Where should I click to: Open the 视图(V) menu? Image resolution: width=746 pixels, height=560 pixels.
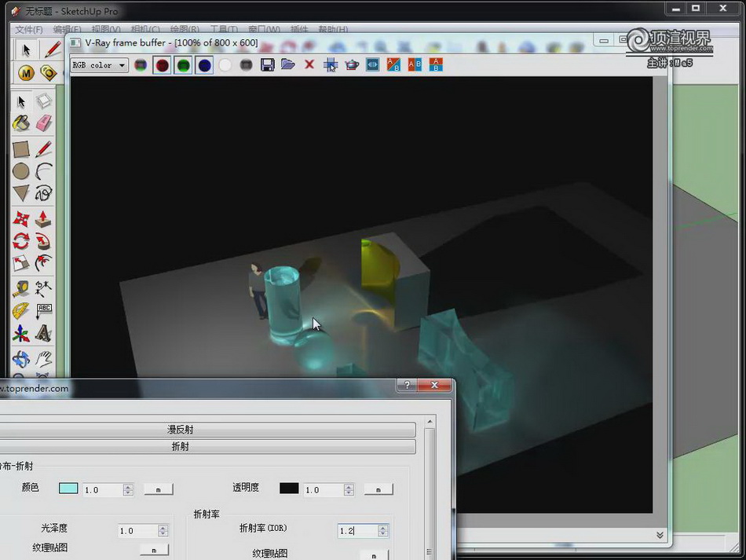106,30
